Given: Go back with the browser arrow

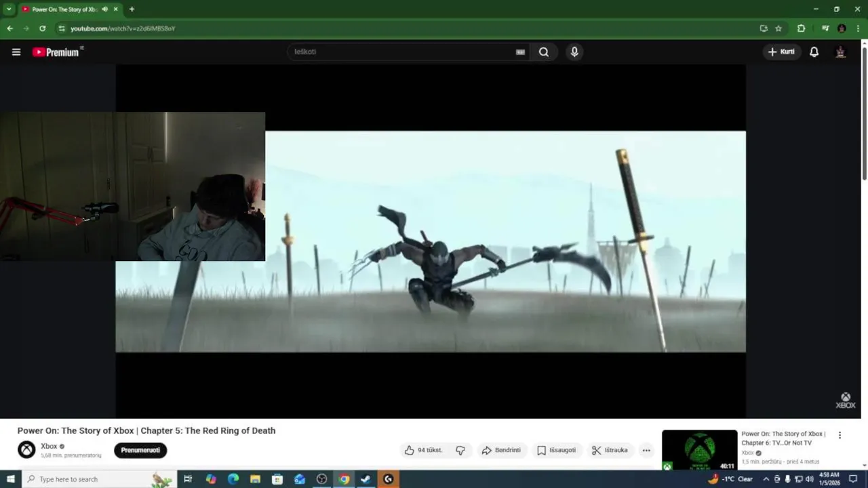Looking at the screenshot, I should tap(9, 28).
